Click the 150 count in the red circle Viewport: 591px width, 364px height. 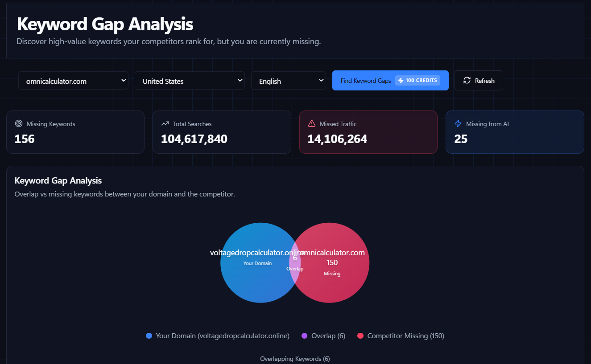pos(332,263)
